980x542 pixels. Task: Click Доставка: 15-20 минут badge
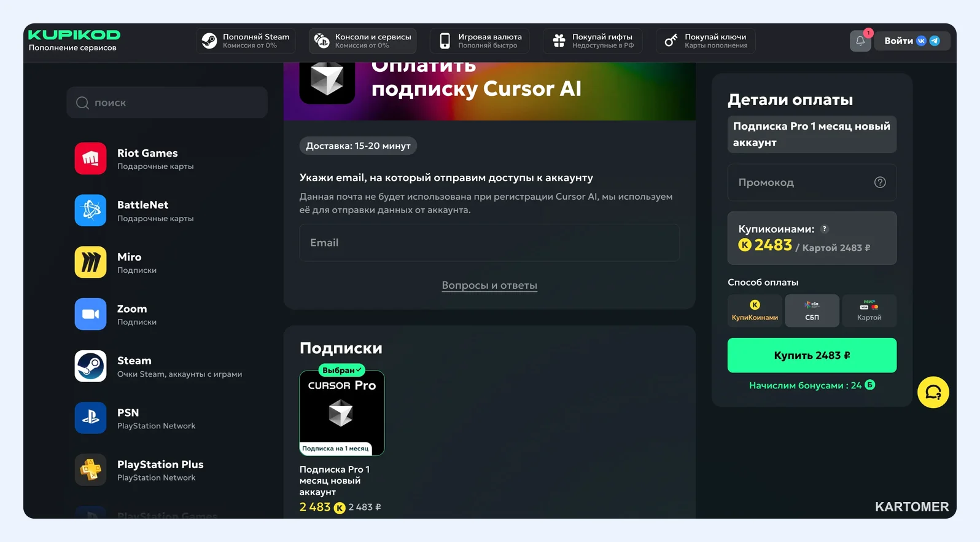click(358, 146)
